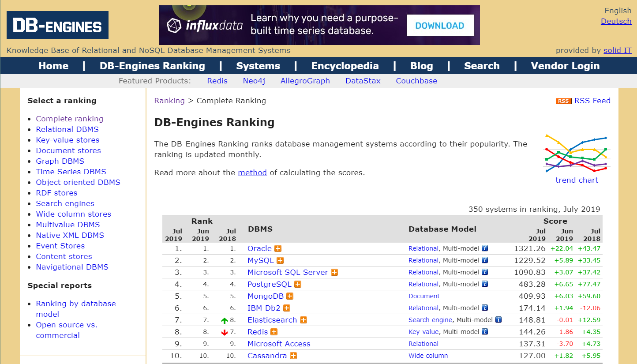The image size is (637, 364).
Task: Open featured product Neo4j link
Action: [x=254, y=81]
